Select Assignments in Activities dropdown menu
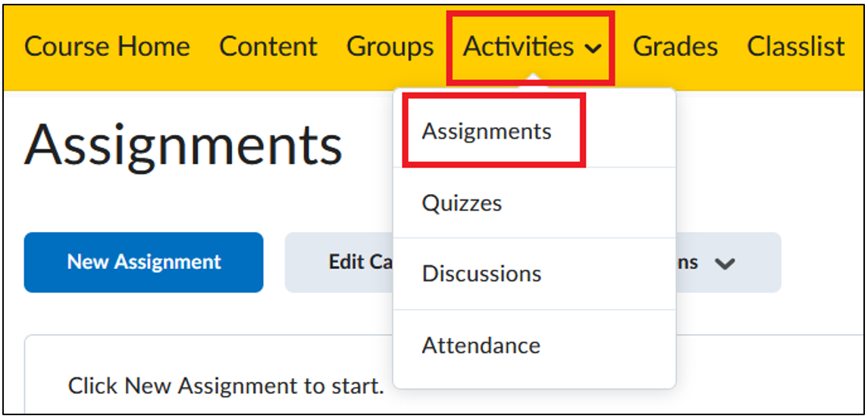Image resolution: width=868 pixels, height=419 pixels. tap(487, 131)
